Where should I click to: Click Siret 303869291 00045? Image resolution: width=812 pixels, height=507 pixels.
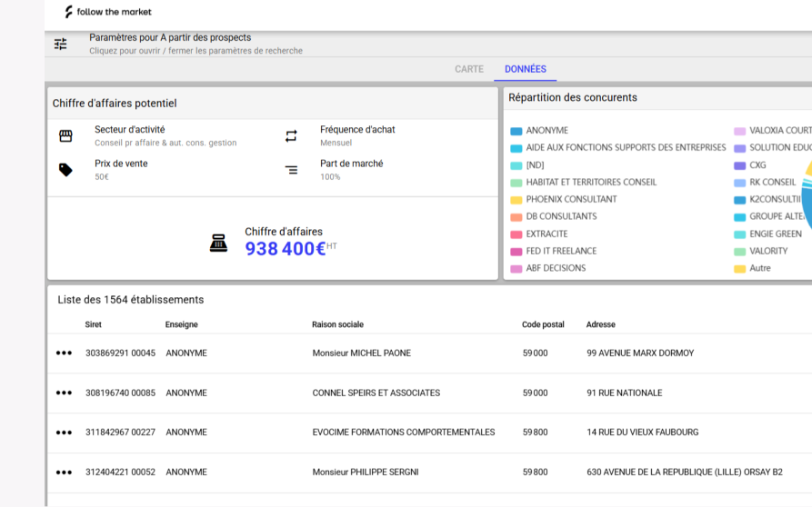click(120, 353)
